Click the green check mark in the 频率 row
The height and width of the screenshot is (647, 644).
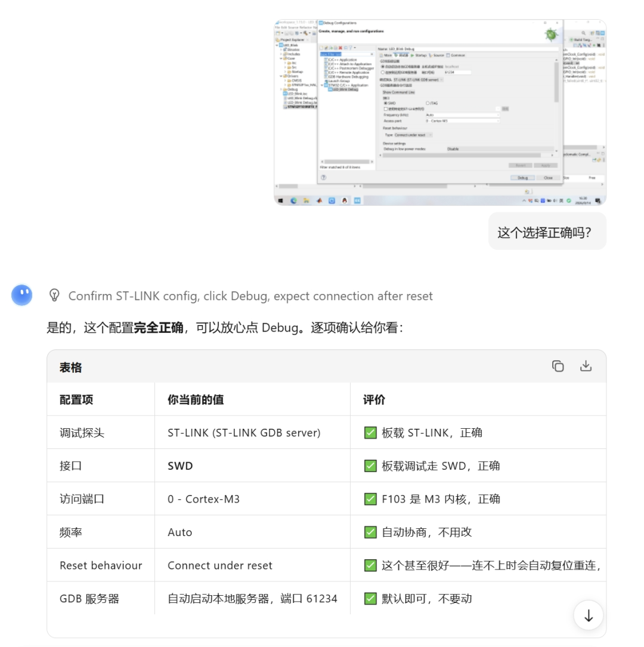(370, 533)
